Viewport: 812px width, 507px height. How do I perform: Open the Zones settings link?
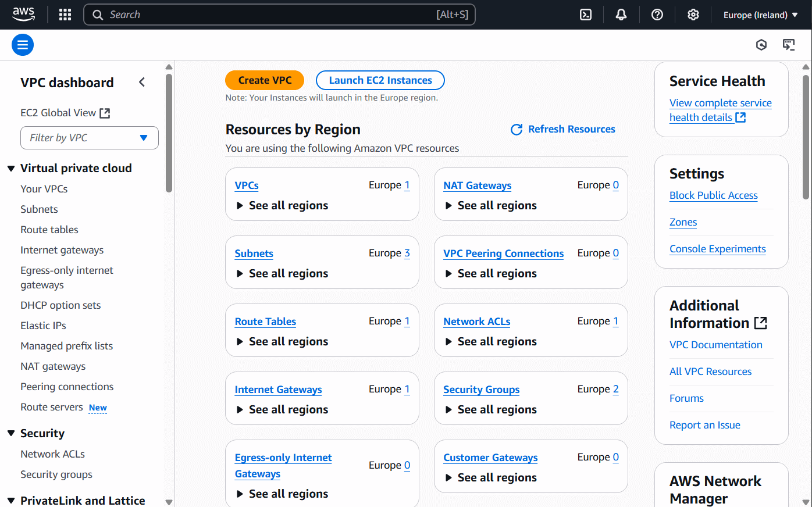pos(683,222)
